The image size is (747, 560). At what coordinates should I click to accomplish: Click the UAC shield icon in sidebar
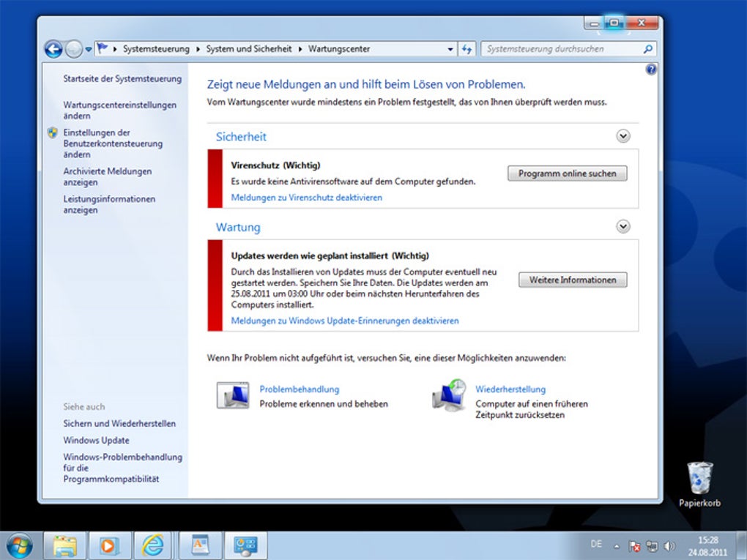point(53,132)
